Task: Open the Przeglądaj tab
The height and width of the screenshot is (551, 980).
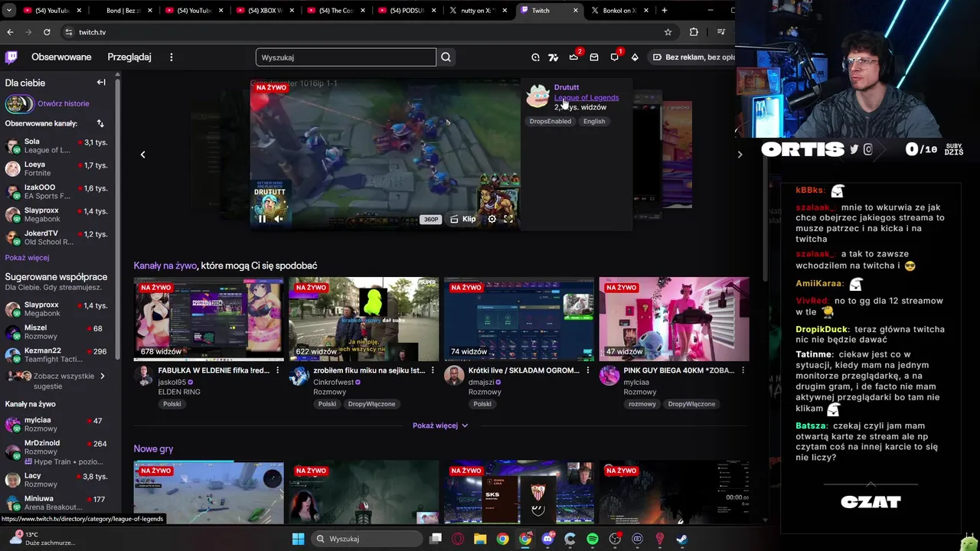Action: (129, 57)
